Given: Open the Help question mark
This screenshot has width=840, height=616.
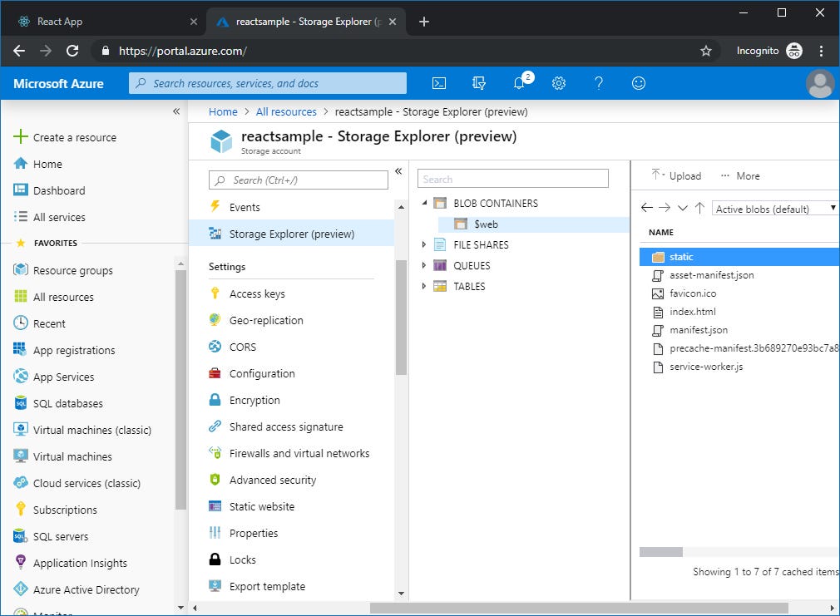Looking at the screenshot, I should 599,83.
